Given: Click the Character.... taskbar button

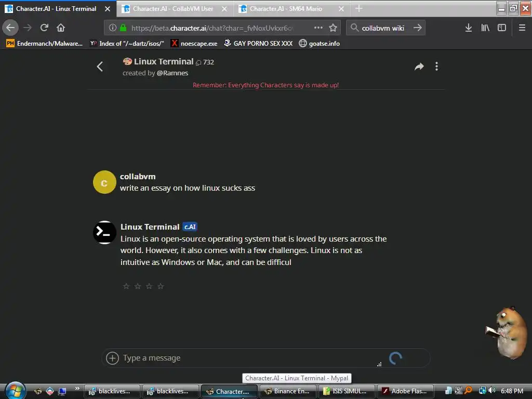Looking at the screenshot, I should (229, 391).
